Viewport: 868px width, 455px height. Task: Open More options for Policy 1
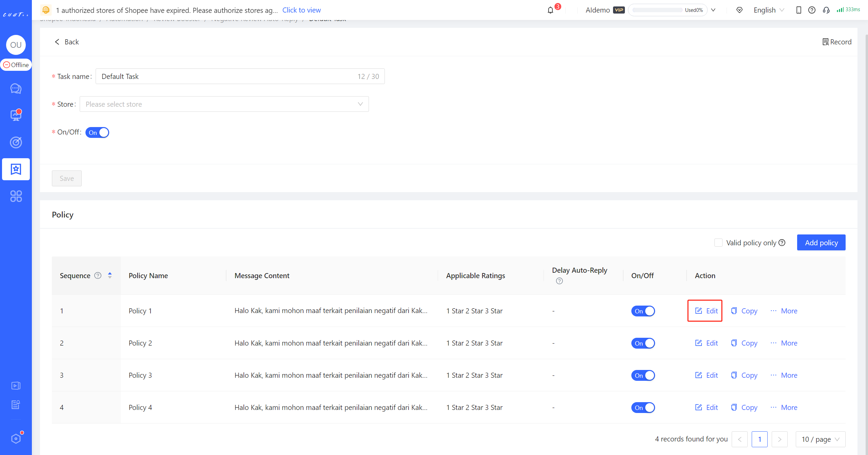click(x=784, y=311)
